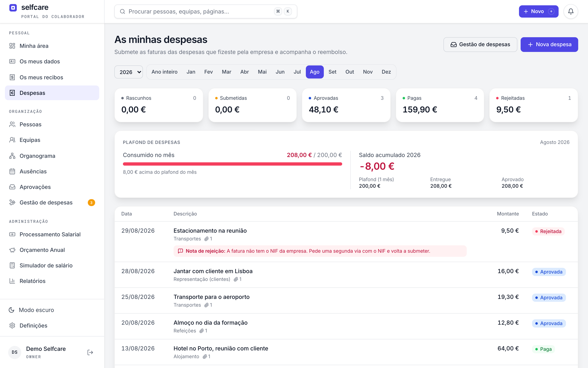This screenshot has width=588, height=368.
Task: Click the Novo button
Action: tap(538, 11)
